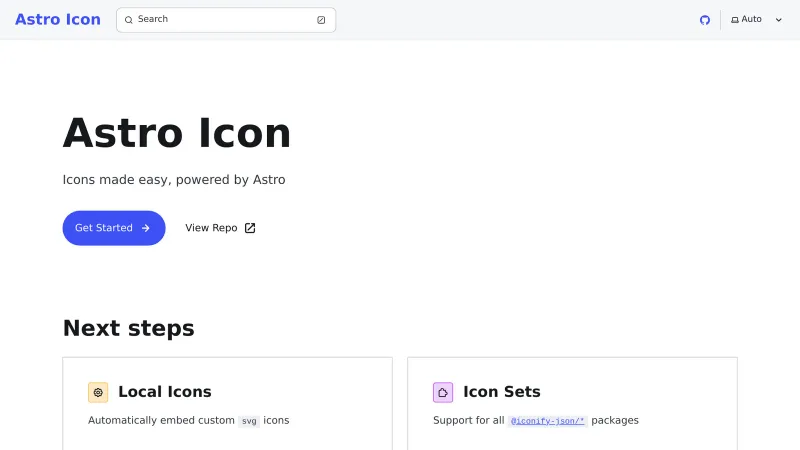Follow the View Repo link

click(212, 228)
